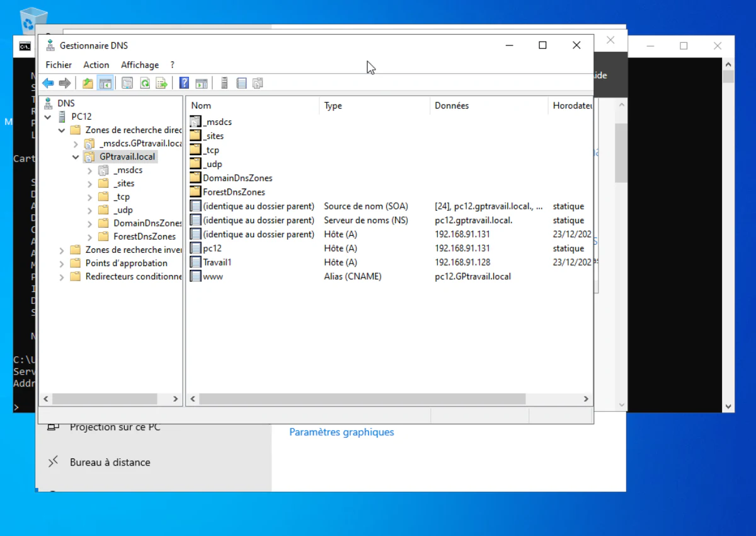Click tree pane horizontal scrollbar thumb
This screenshot has width=756, height=536.
[105, 399]
